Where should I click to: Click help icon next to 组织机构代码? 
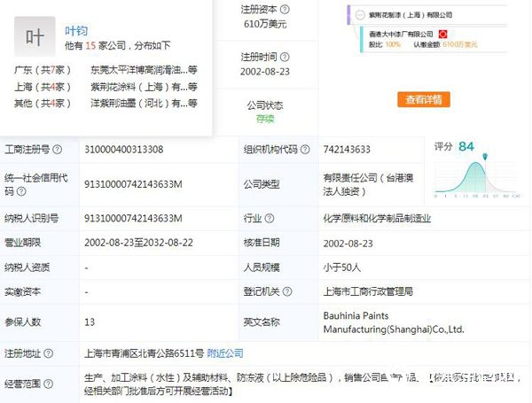click(x=305, y=149)
